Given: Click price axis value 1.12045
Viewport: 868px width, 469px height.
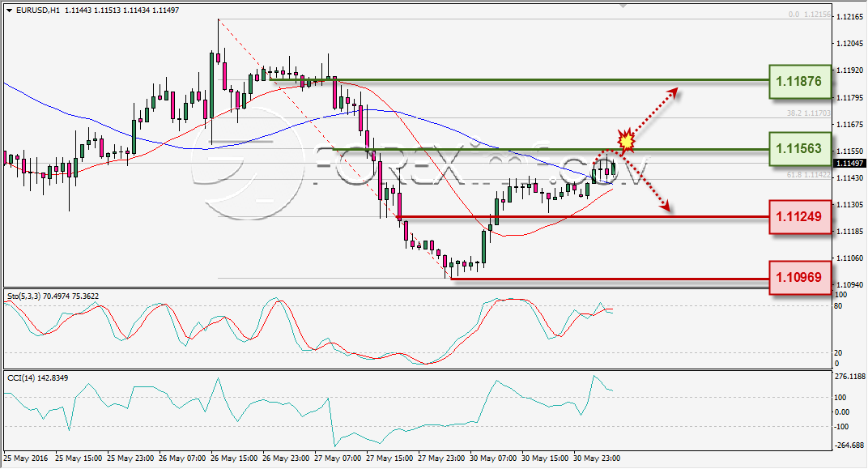Looking at the screenshot, I should click(x=849, y=44).
